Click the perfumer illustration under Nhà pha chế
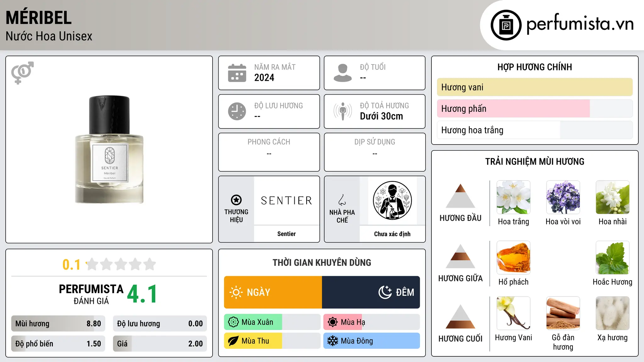 coord(392,200)
